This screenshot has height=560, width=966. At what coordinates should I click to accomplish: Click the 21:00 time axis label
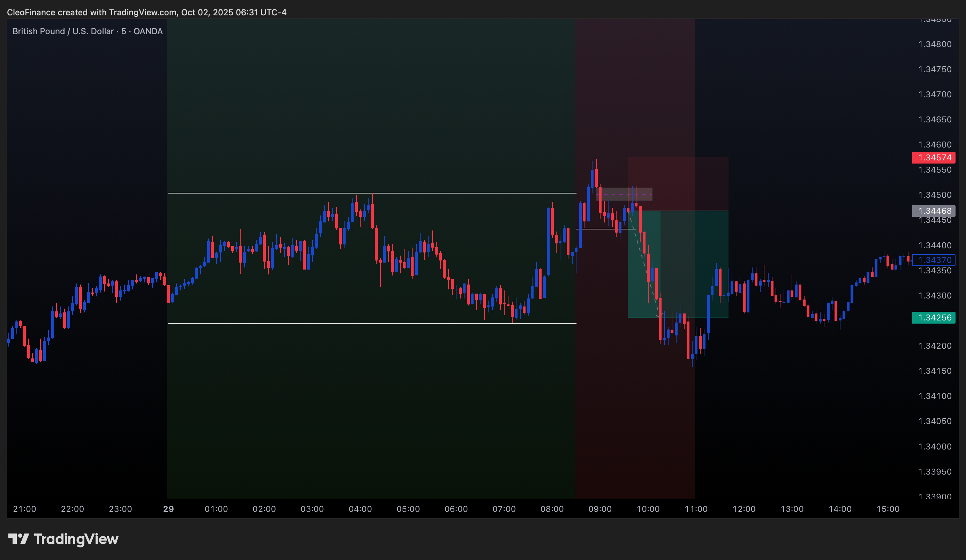pos(24,509)
